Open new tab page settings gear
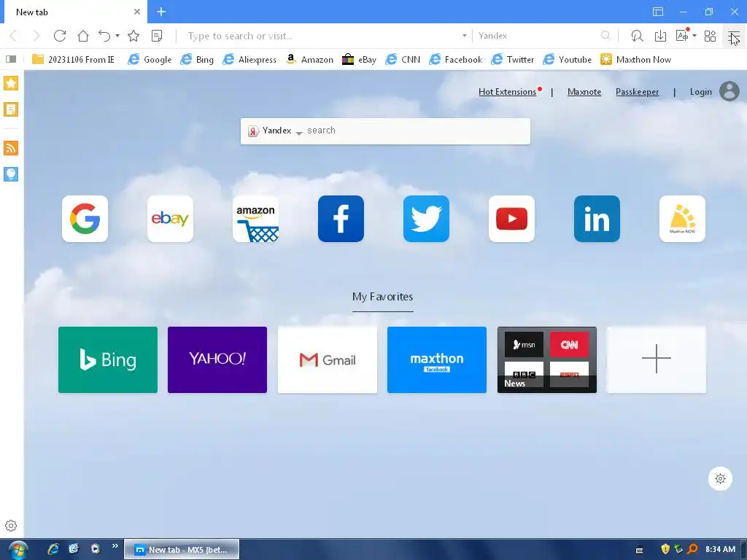Screen dimensions: 747x560 pos(720,478)
